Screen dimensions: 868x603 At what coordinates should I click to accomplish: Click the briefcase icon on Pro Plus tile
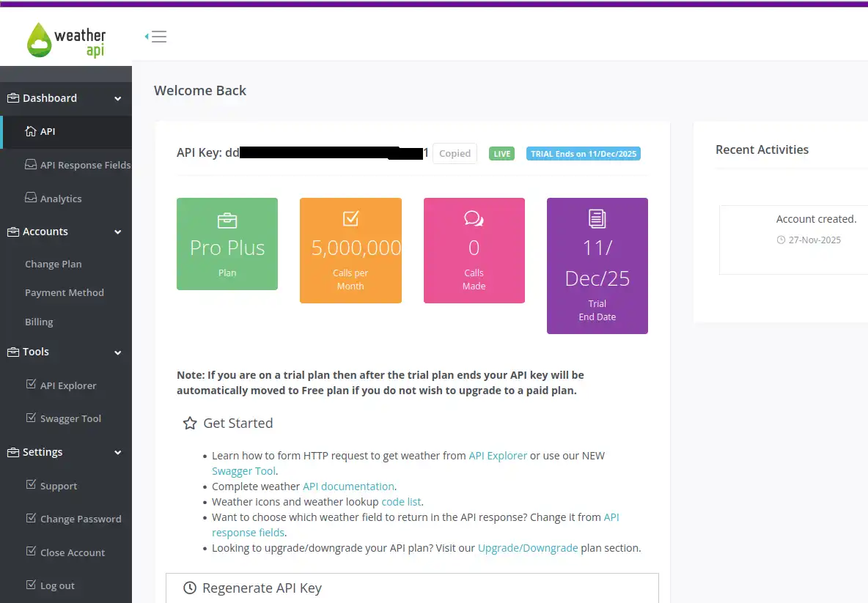pos(227,220)
